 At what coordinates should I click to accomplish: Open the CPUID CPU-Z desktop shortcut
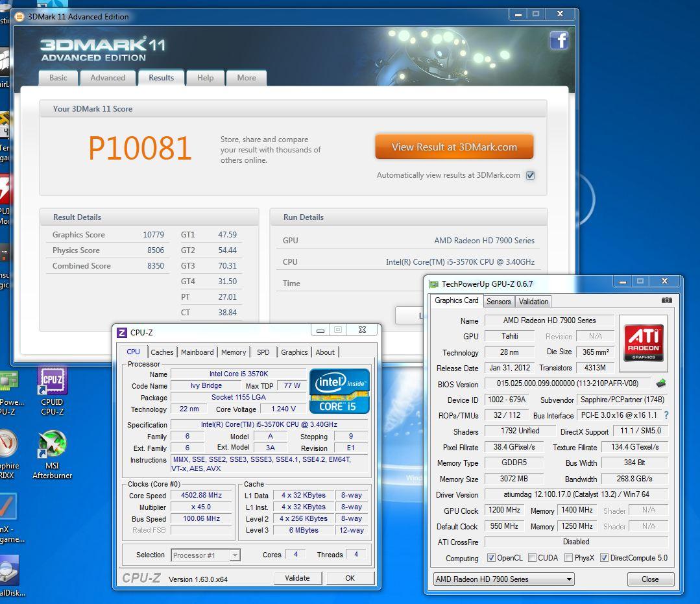tap(53, 391)
